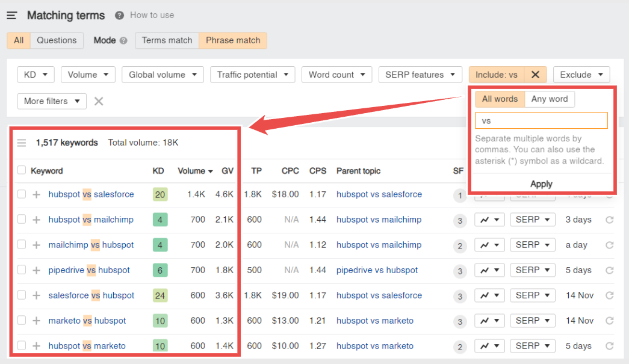Click the list icon beside 1,517 keywords

pyautogui.click(x=22, y=143)
